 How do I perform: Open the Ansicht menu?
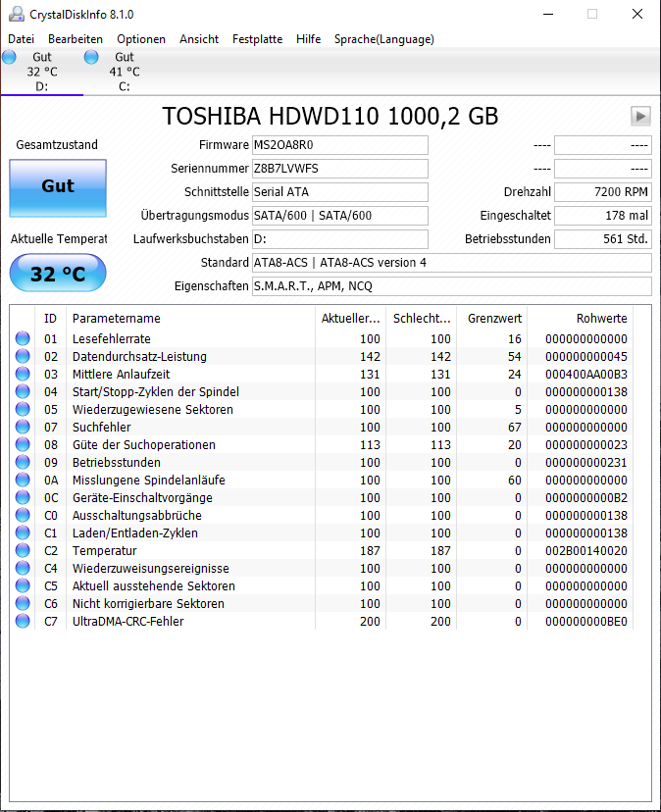[199, 39]
